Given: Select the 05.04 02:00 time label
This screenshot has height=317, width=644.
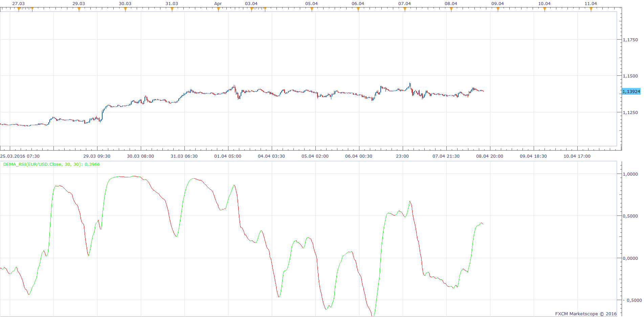Looking at the screenshot, I should pyautogui.click(x=315, y=156).
